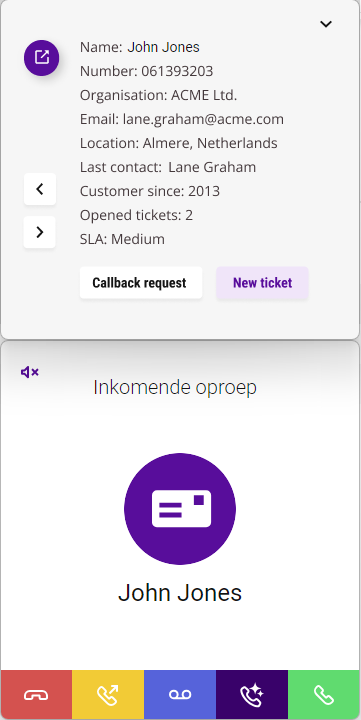The height and width of the screenshot is (720, 361).
Task: Click the caller name under the avatar
Action: (180, 593)
